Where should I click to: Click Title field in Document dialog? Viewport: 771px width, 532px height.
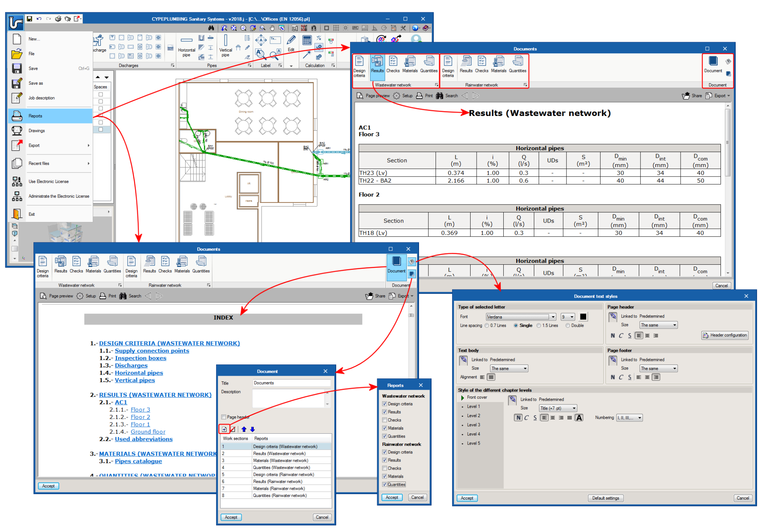pos(291,383)
